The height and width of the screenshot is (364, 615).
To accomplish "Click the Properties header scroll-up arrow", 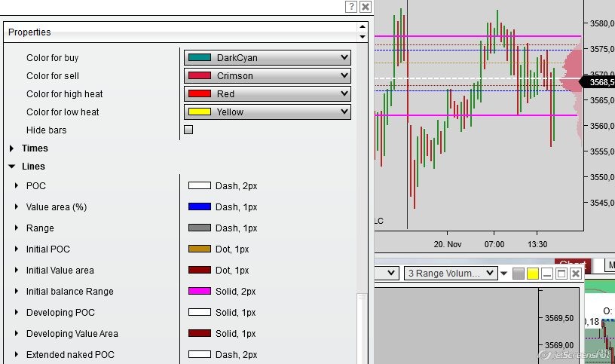I will pyautogui.click(x=363, y=27).
